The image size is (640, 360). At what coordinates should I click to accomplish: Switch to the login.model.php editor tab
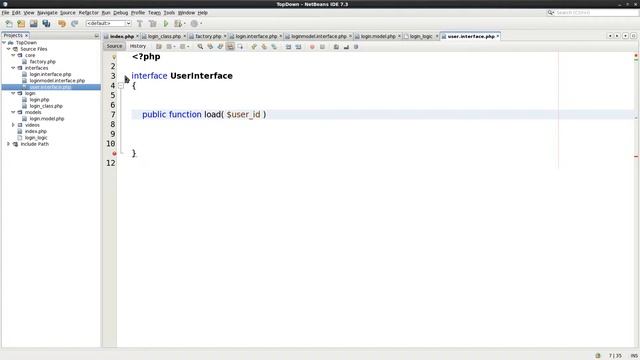click(378, 36)
